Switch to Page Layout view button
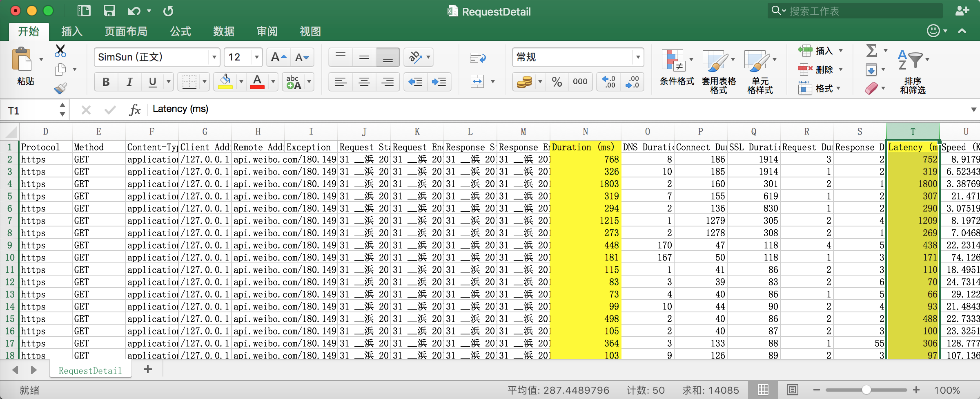Image resolution: width=980 pixels, height=399 pixels. point(792,390)
